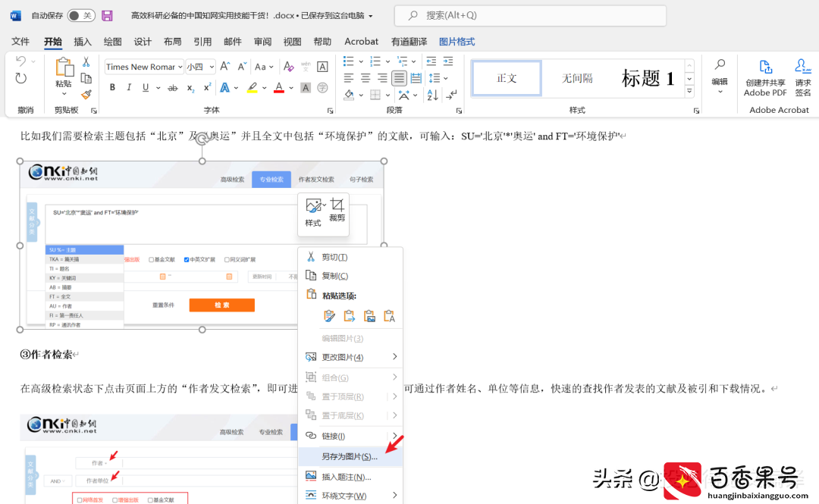
Task: Select the 正文 style
Action: coord(507,78)
